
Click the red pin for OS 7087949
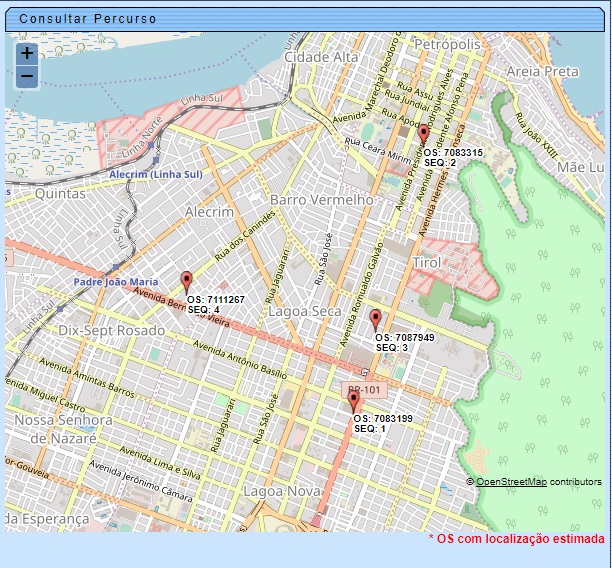[x=375, y=320]
